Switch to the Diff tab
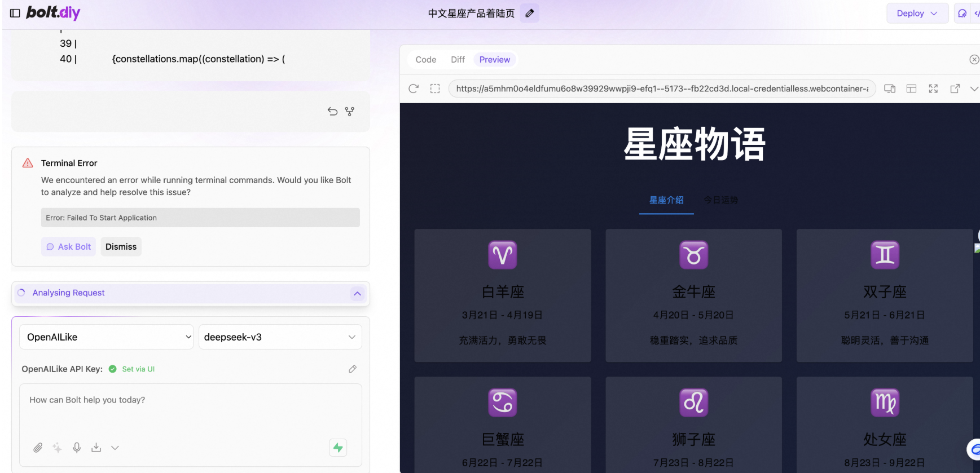Viewport: 980px width, 473px height. 458,60
